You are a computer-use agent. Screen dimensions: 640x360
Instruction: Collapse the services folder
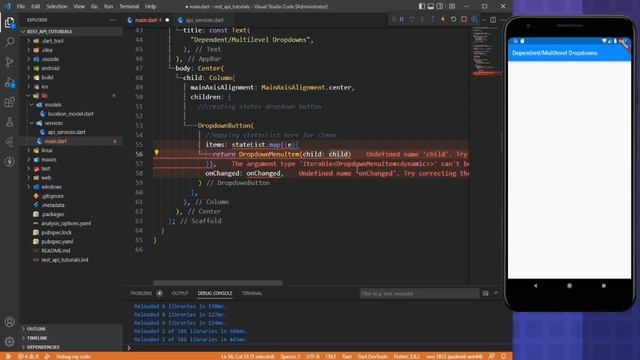53,123
